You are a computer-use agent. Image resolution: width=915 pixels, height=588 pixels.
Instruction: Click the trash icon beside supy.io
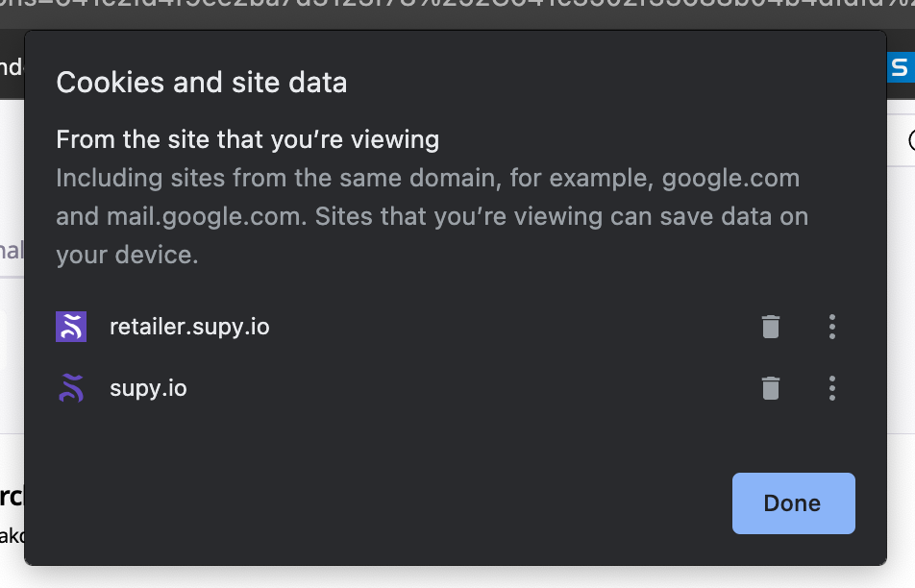pyautogui.click(x=770, y=388)
